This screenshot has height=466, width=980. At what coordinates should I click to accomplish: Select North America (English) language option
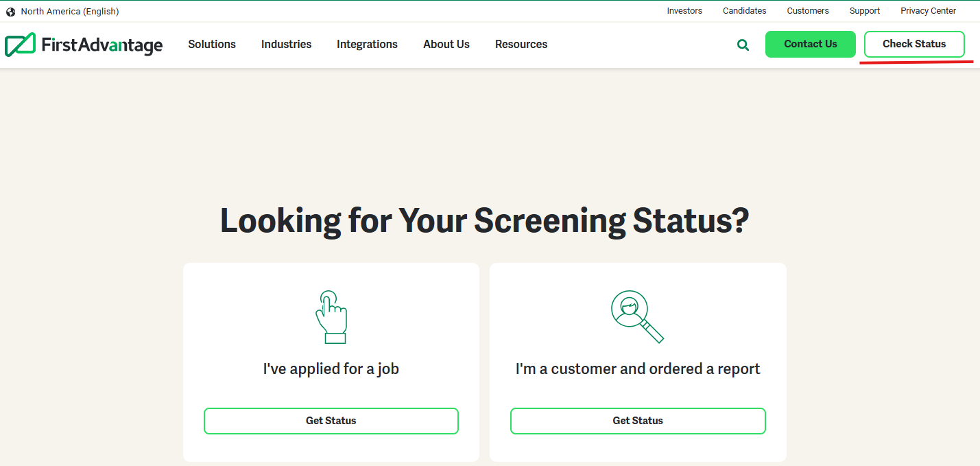tap(69, 12)
